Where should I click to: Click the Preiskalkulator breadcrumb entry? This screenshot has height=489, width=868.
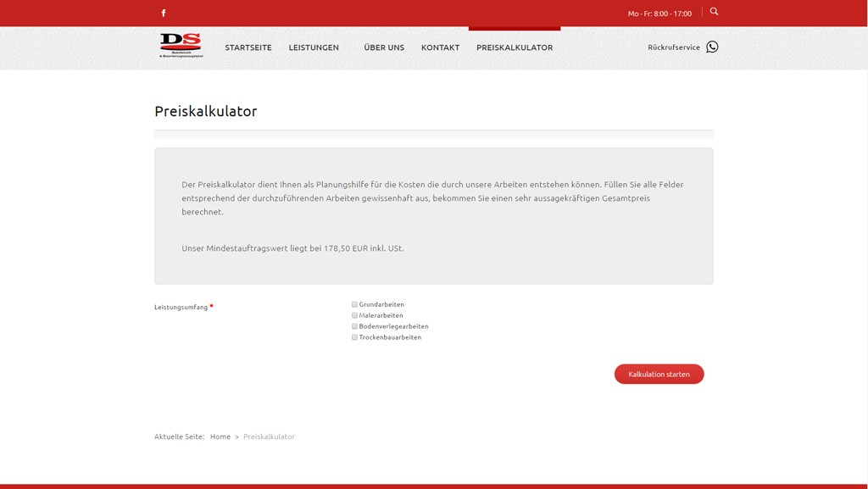tap(269, 436)
